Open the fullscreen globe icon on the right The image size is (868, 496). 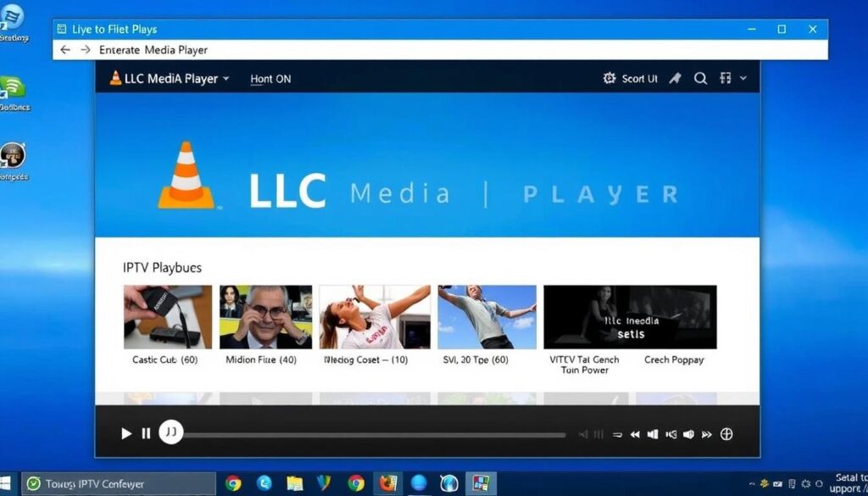727,434
